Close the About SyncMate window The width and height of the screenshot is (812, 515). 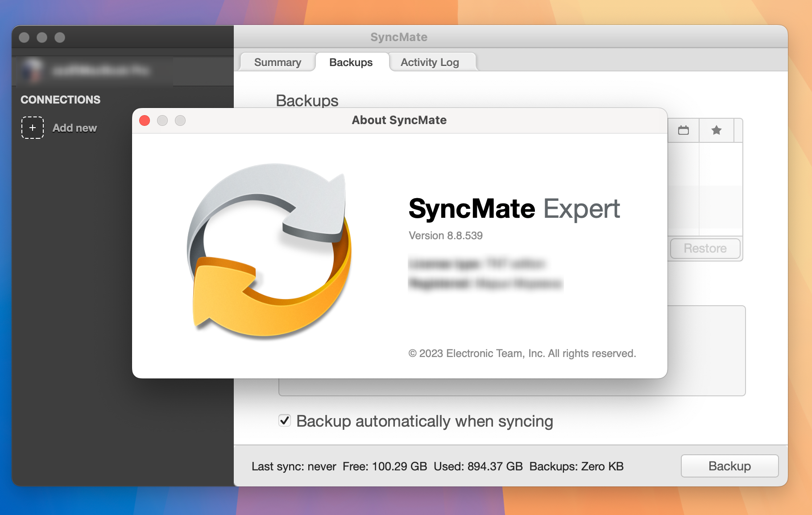pos(145,120)
